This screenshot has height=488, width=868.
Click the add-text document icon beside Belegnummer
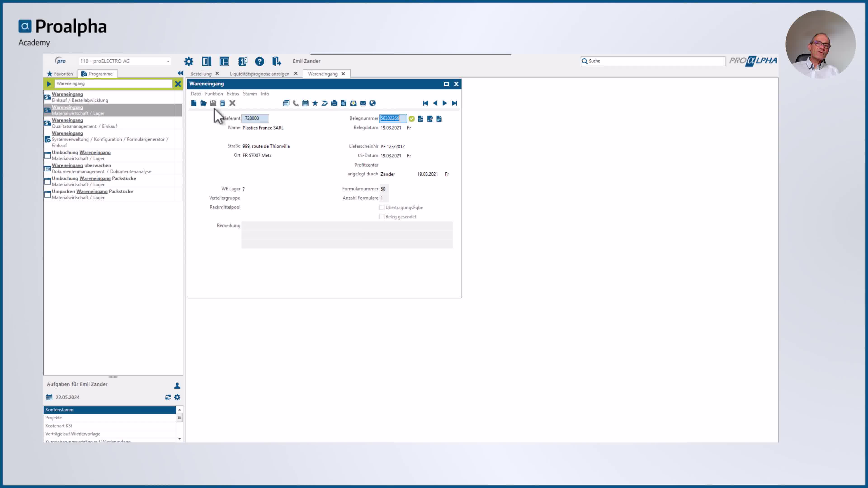click(420, 119)
